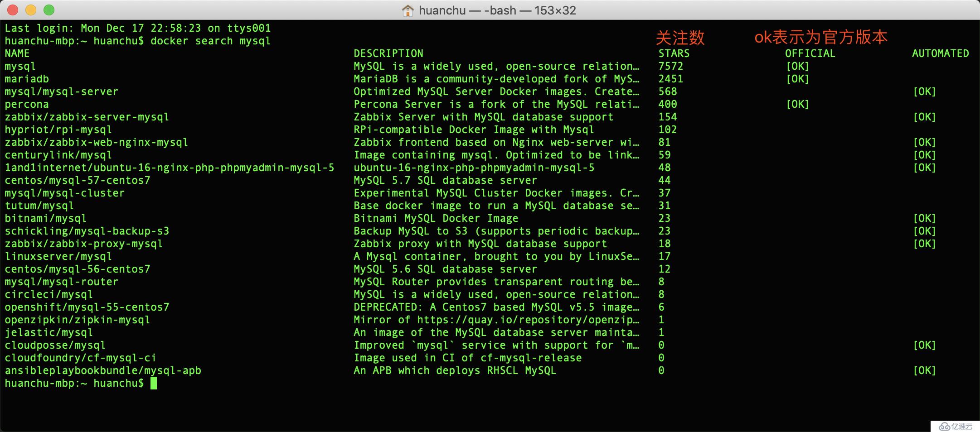Screen dimensions: 980x432
Task: Select the 'mariadb' image name
Action: click(x=27, y=79)
